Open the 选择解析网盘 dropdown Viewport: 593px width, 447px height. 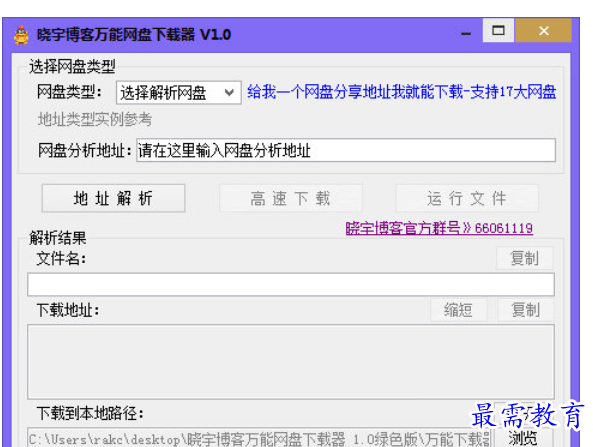pos(179,93)
